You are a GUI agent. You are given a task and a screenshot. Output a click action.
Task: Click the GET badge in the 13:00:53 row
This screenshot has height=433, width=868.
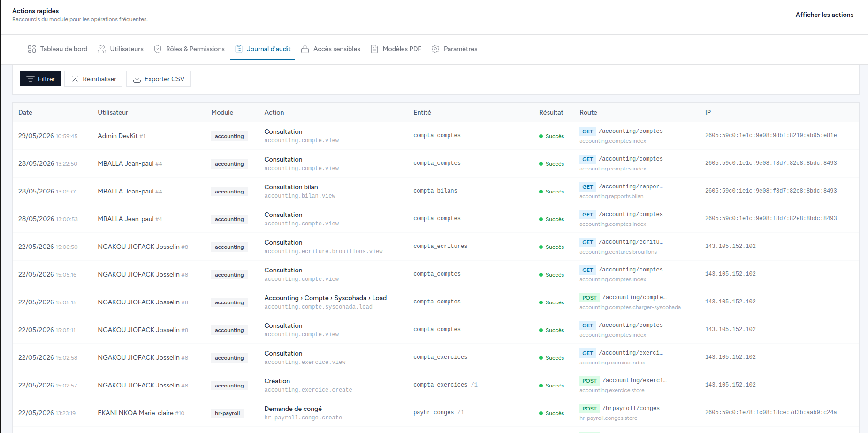(587, 215)
